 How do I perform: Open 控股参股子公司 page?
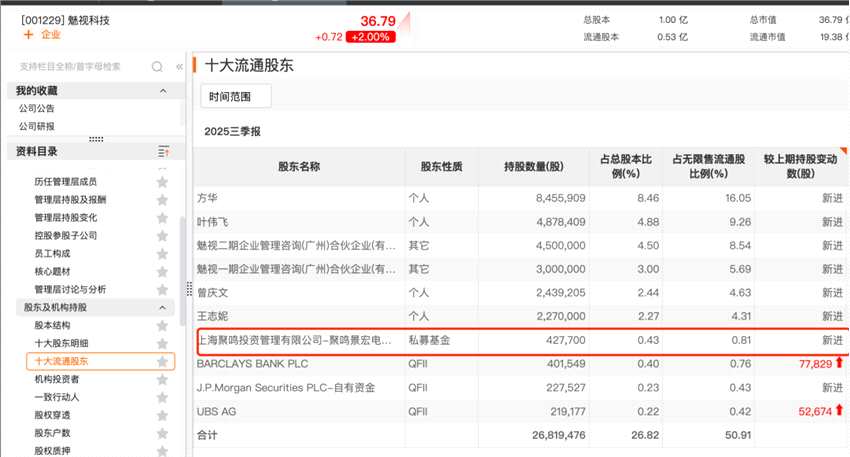(x=66, y=235)
